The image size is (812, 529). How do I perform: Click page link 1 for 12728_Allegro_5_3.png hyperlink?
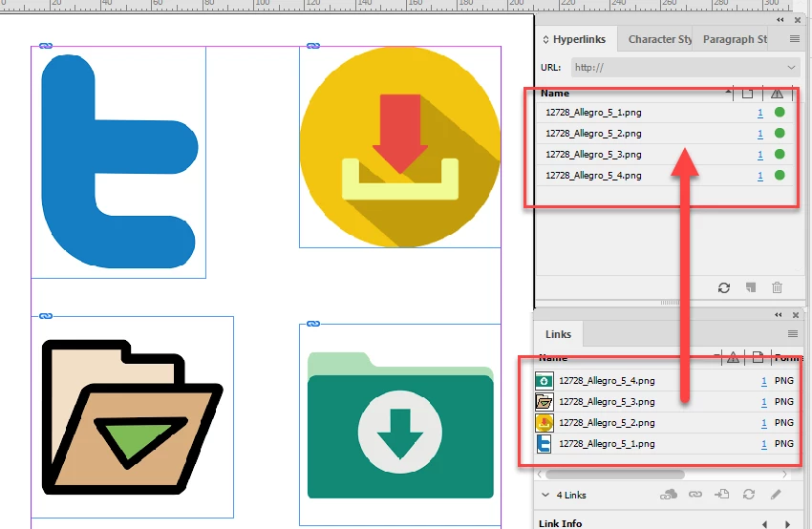pyautogui.click(x=760, y=155)
